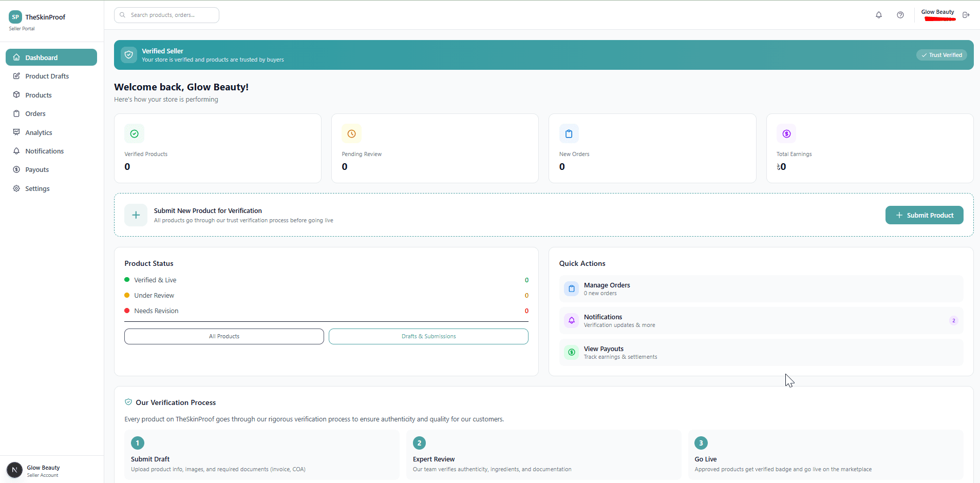Click the TheSkinProof SP logo badge
The width and height of the screenshot is (980, 483).
click(x=15, y=17)
